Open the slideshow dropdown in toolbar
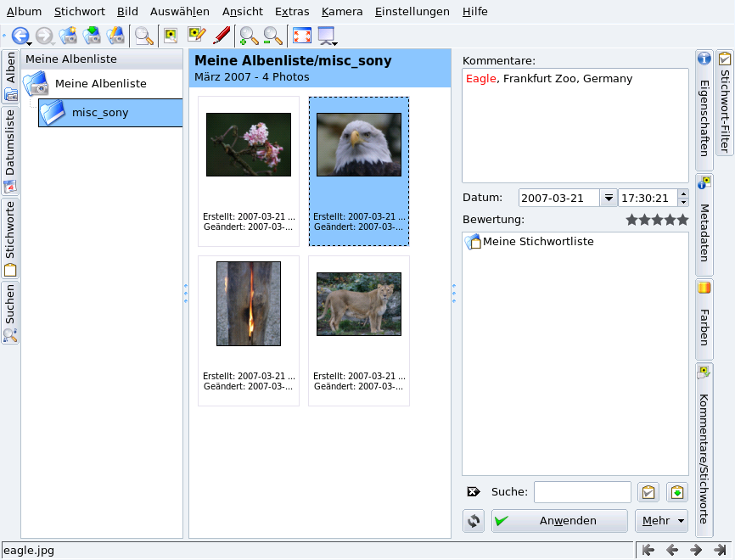Image resolution: width=735 pixels, height=560 pixels. [327, 36]
